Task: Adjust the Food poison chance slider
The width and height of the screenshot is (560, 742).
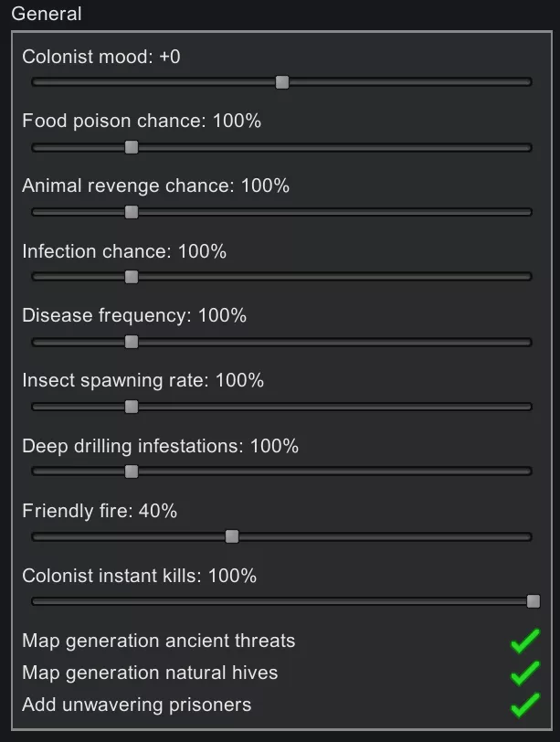Action: (x=131, y=146)
